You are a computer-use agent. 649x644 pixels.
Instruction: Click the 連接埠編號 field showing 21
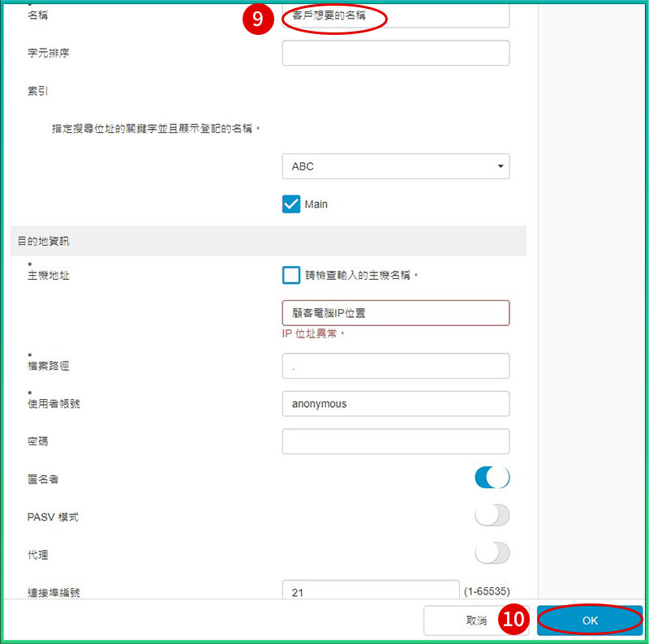tap(370, 591)
